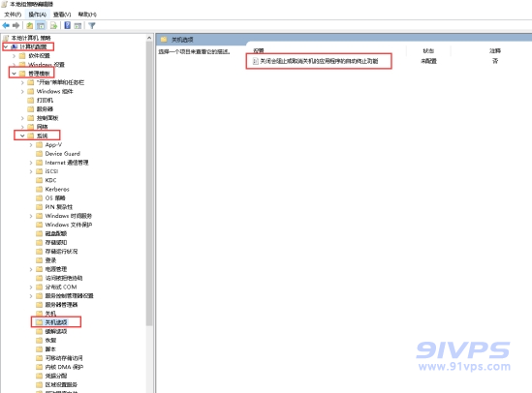Open Help via the blue question mark icon

coord(68,25)
